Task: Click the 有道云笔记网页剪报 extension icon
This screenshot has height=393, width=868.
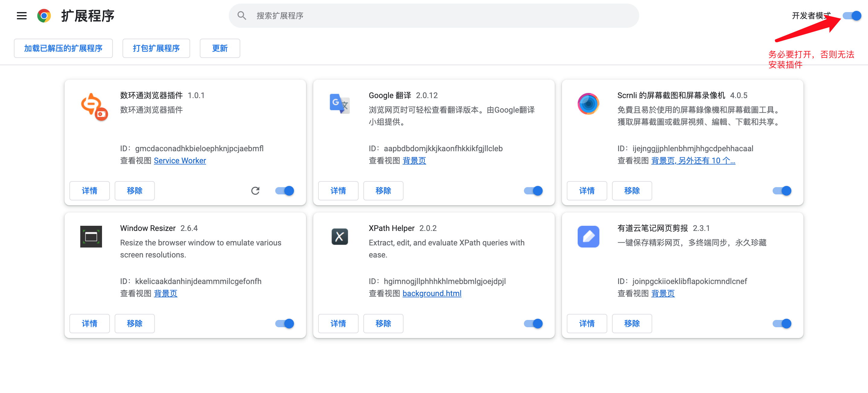Action: 588,237
